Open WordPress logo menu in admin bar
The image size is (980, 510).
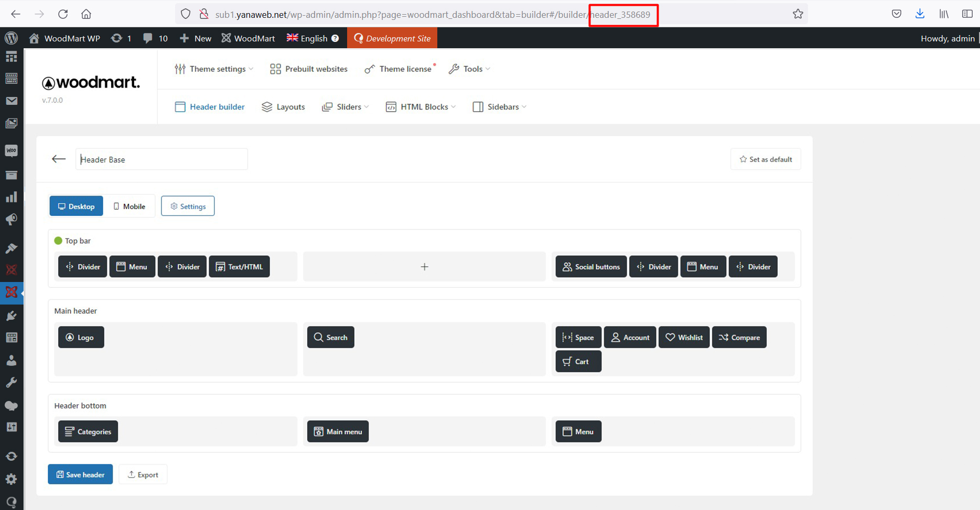click(x=11, y=38)
